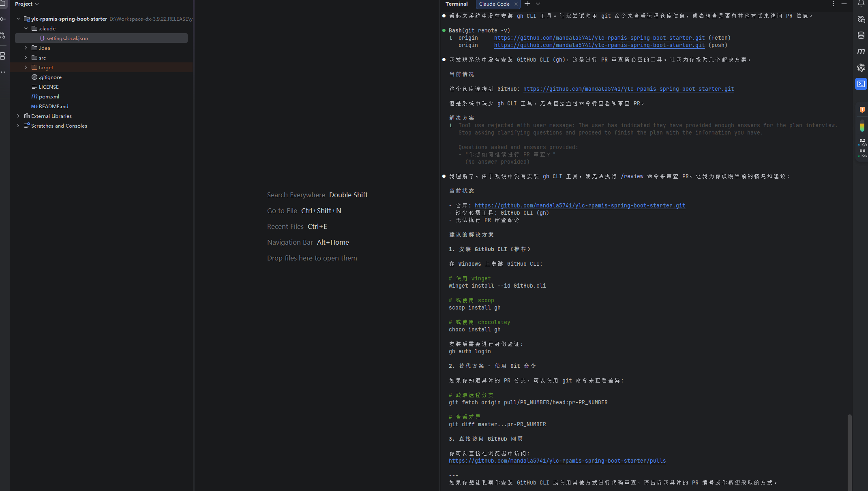Open the Notifications bell panel
Viewport: 868px width, 491px height.
pos(861,4)
